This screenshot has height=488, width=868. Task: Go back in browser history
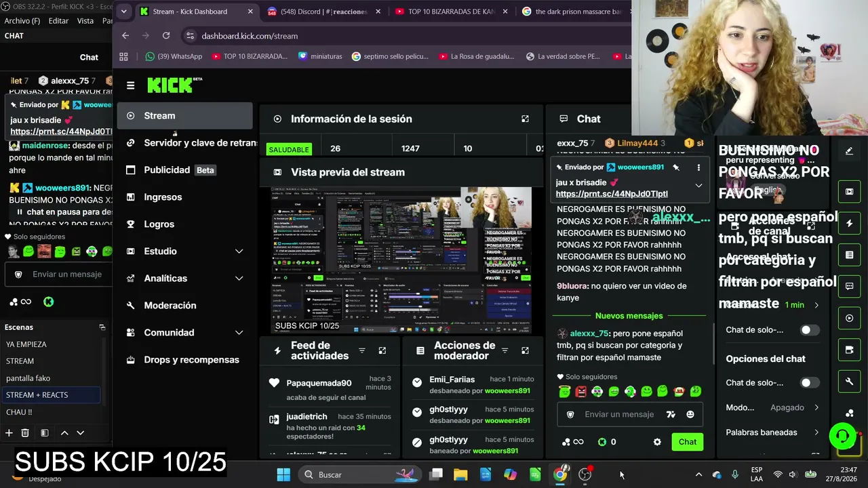125,36
